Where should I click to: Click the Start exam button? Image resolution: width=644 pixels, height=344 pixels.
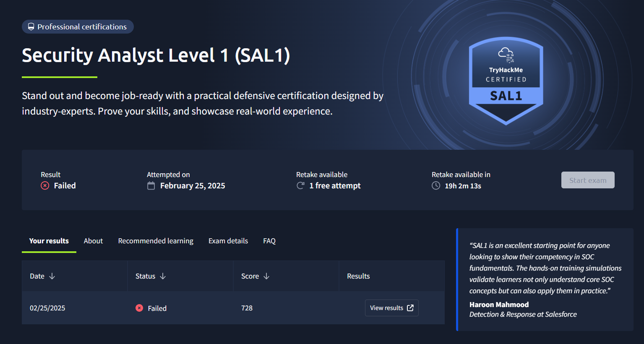[588, 180]
